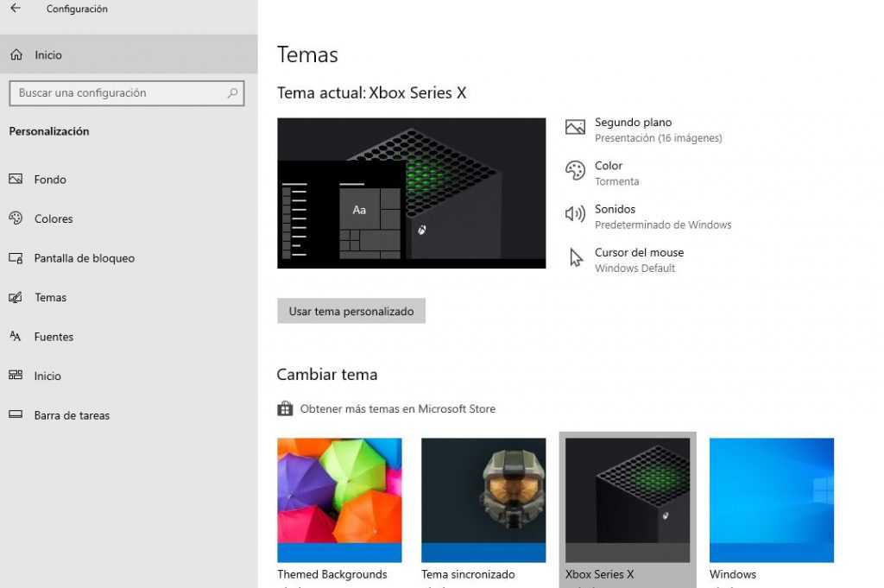Open Inicio from the top sidebar
884x588 pixels.
(47, 54)
